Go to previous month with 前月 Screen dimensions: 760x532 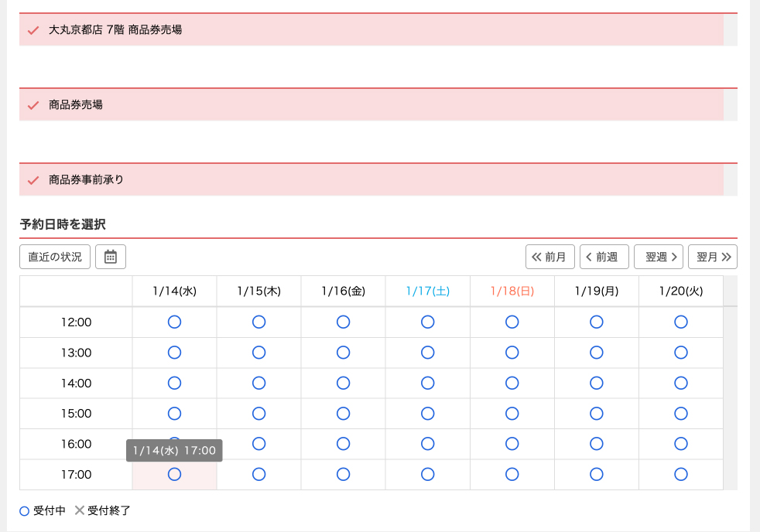coord(549,257)
